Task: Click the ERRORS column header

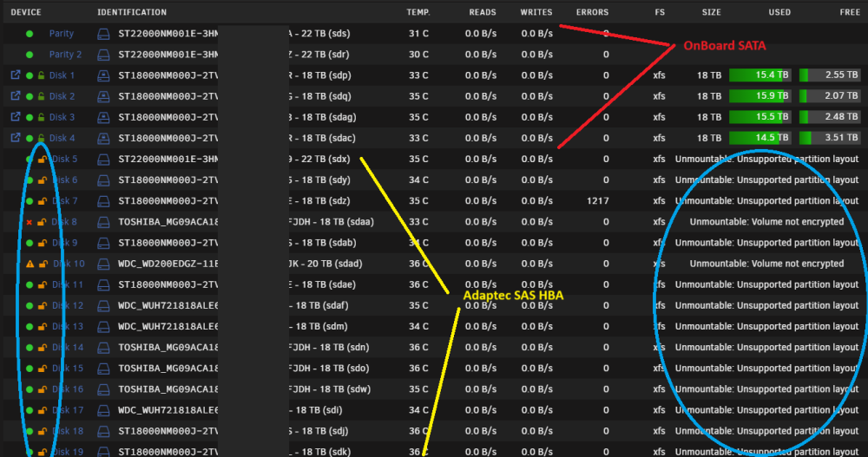Action: [x=592, y=12]
